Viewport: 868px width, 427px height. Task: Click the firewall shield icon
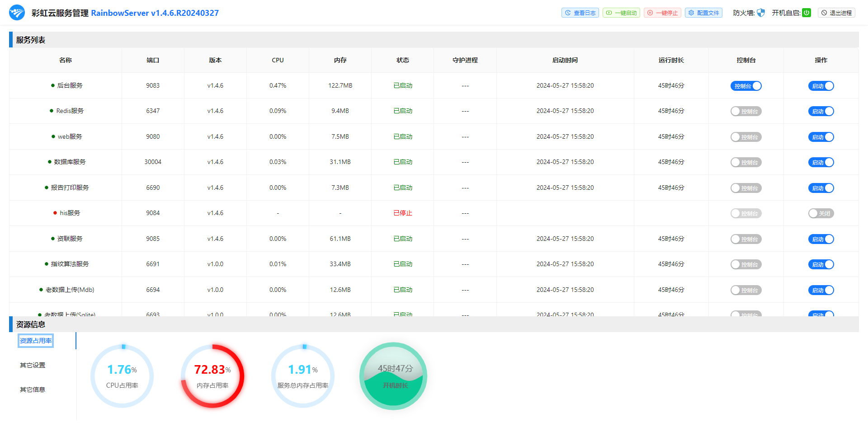pos(761,13)
